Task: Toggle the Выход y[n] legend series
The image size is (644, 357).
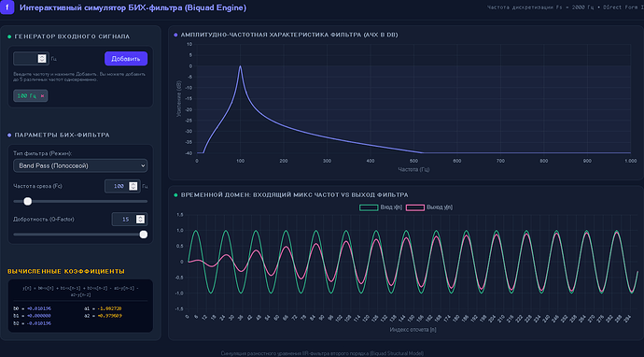Action: coord(429,207)
